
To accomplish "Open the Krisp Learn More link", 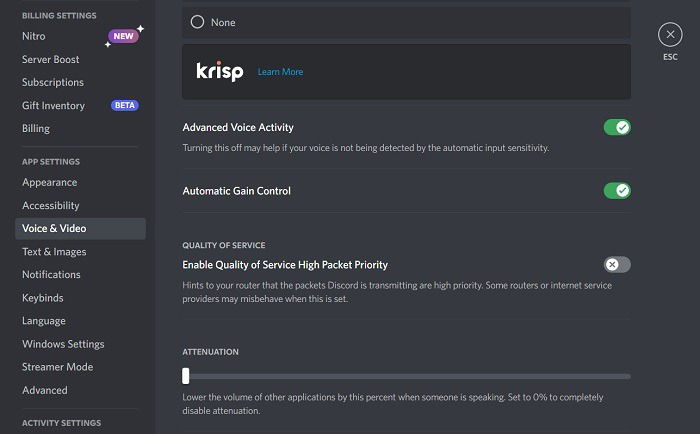I will click(x=280, y=71).
